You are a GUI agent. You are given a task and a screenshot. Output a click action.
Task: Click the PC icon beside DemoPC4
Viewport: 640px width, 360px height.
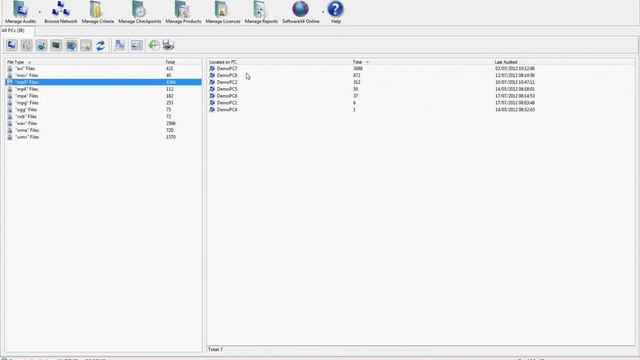click(x=212, y=110)
